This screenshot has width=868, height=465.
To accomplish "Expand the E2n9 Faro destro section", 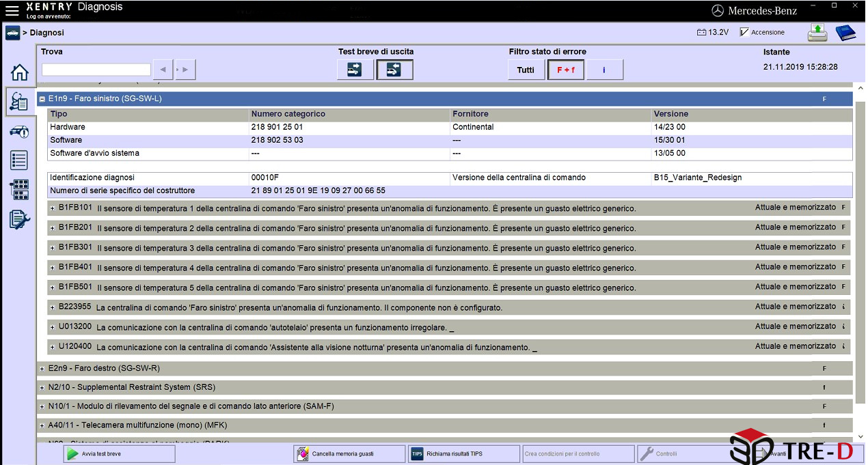I will tap(42, 369).
